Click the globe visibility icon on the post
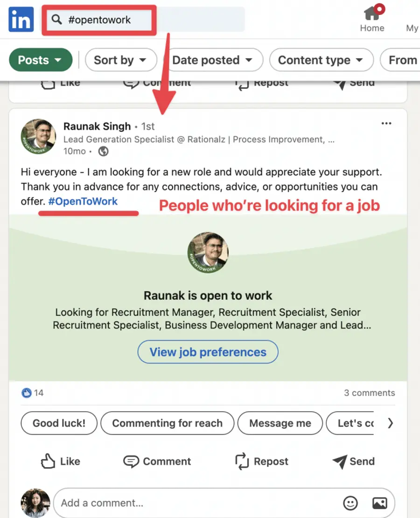The image size is (420, 518). [103, 151]
